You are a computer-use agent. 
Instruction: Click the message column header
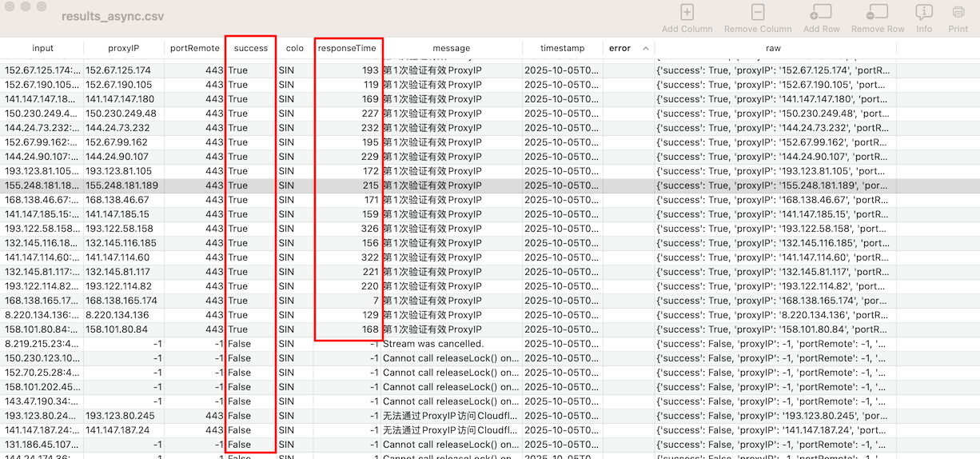(x=451, y=48)
